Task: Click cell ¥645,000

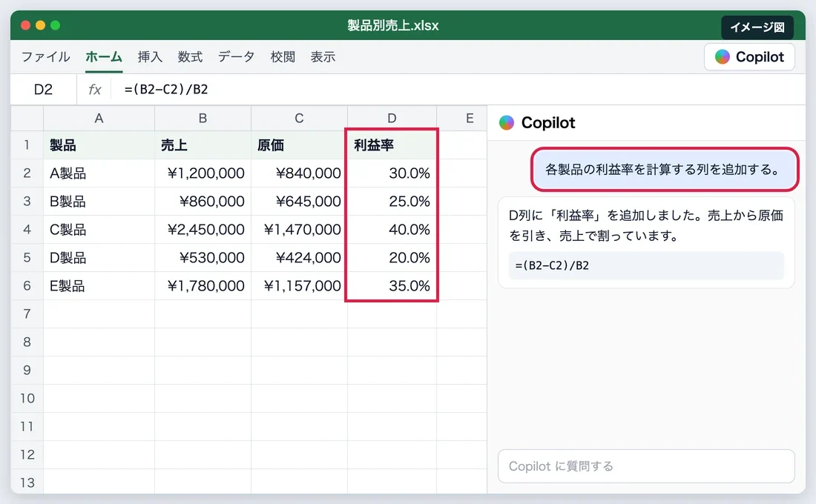Action: click(x=299, y=201)
